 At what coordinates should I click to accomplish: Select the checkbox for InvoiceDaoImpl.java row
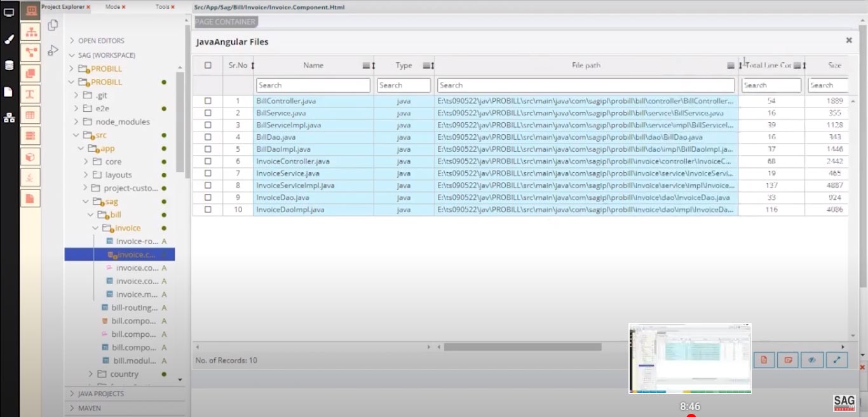point(208,210)
